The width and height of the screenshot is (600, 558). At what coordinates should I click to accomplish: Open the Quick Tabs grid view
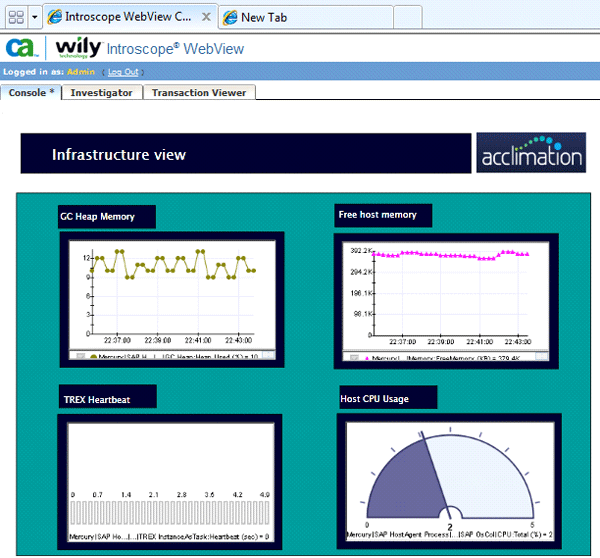pyautogui.click(x=15, y=18)
